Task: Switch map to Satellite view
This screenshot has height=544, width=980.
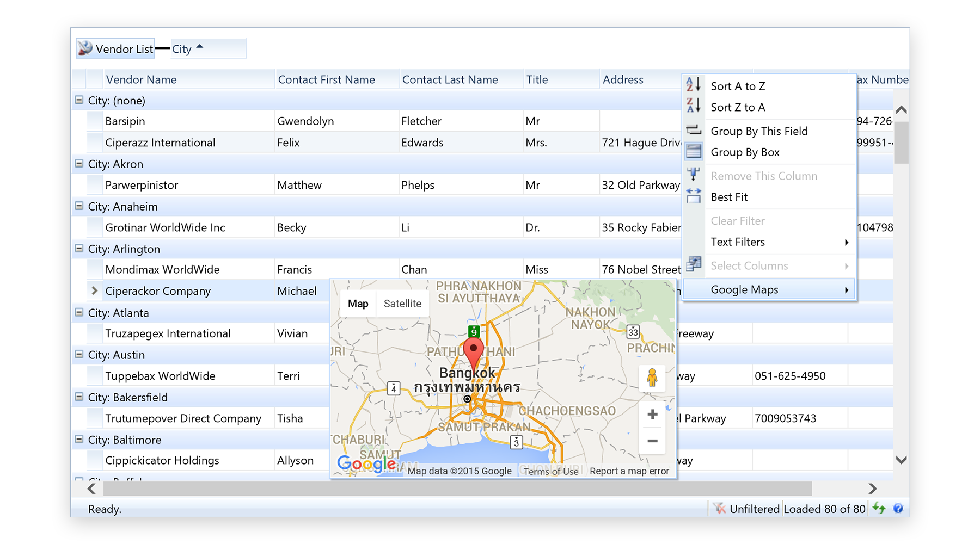Action: tap(402, 304)
